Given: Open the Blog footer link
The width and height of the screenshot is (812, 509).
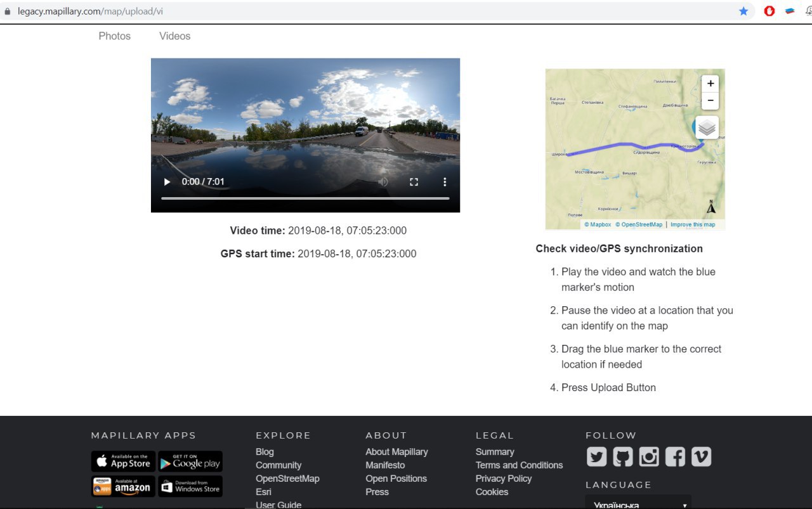Looking at the screenshot, I should 265,452.
